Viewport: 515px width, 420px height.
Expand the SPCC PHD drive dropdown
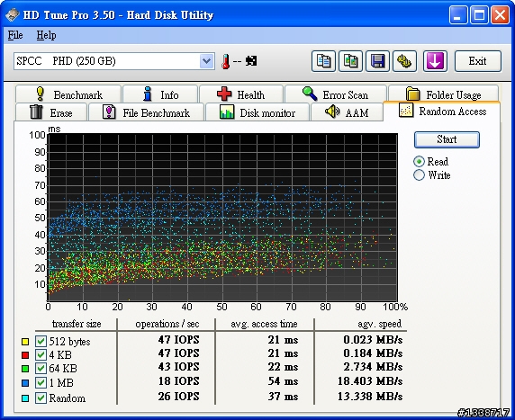point(206,61)
